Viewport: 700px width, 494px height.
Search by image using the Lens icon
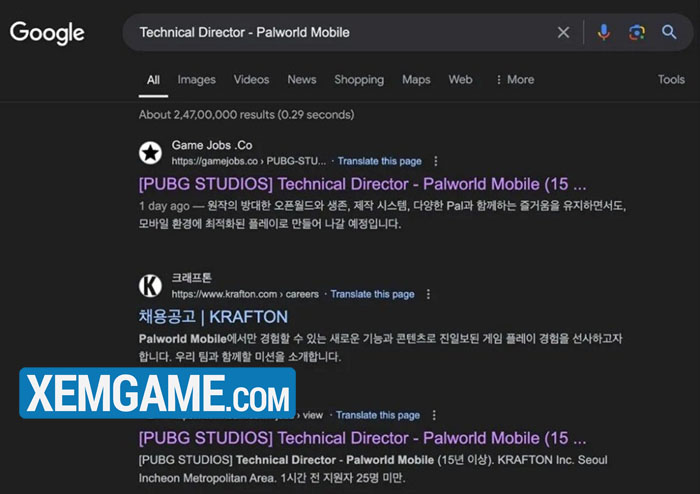coord(637,32)
